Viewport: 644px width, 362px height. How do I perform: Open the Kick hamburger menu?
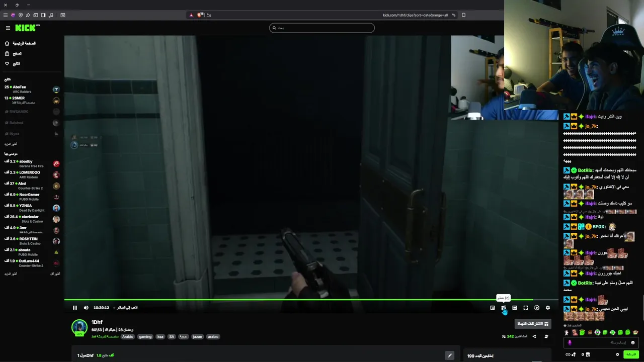point(8,28)
